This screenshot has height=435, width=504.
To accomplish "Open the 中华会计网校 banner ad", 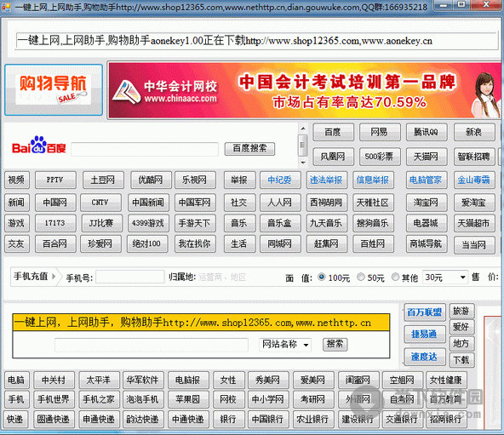I will tap(305, 90).
